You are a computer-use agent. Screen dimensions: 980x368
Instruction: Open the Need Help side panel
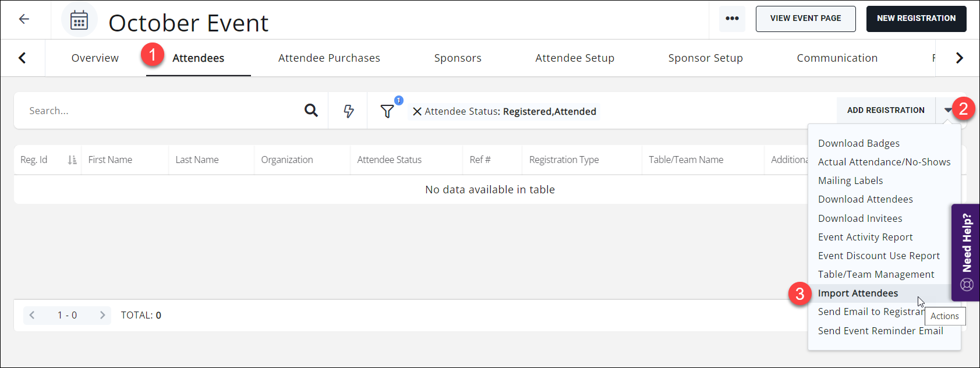point(967,252)
